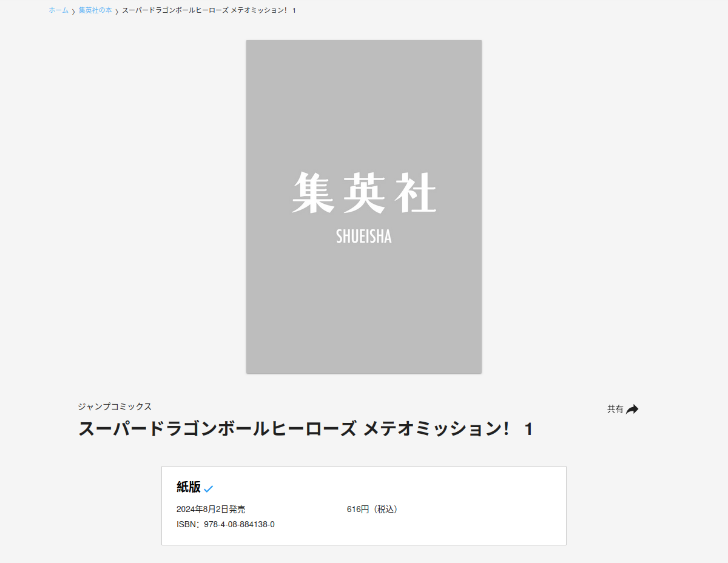Click the share arrow icon
Image resolution: width=728 pixels, height=563 pixels.
click(632, 409)
